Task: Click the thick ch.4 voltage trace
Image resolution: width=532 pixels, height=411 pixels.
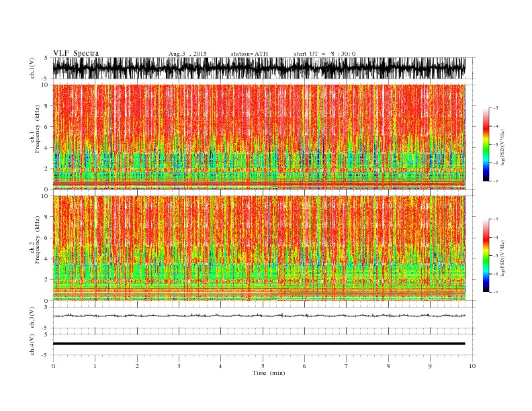Action: coord(259,344)
